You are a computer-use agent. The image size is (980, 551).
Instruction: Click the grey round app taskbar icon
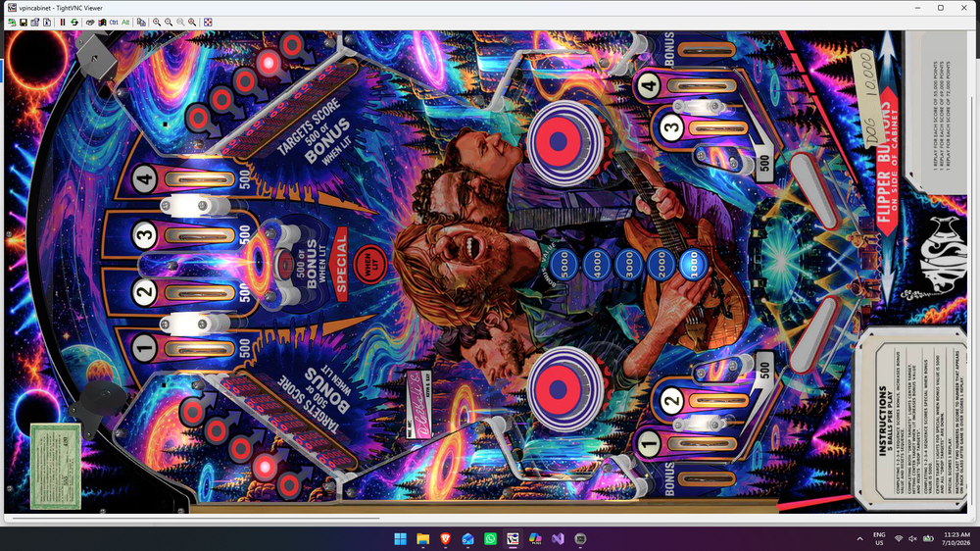(x=580, y=538)
